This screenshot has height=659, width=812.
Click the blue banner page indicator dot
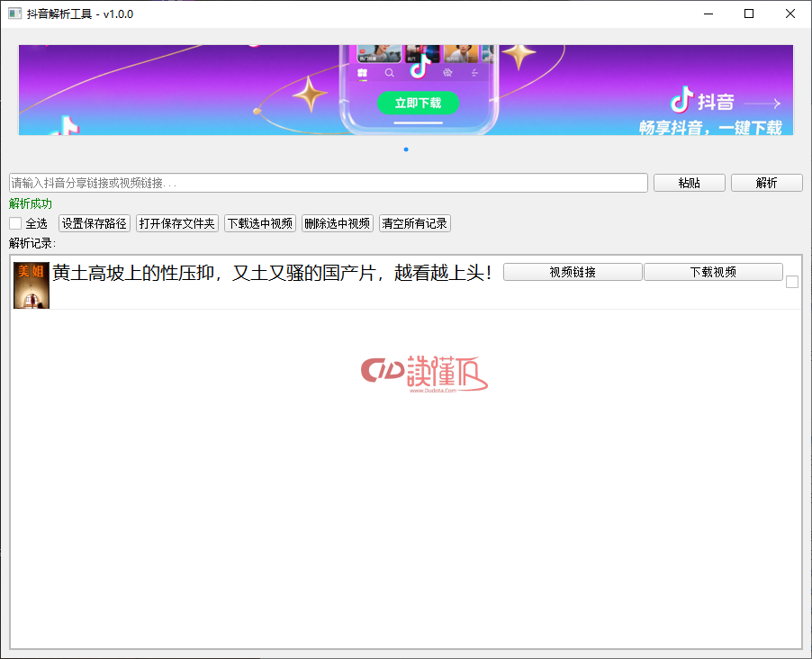[406, 149]
